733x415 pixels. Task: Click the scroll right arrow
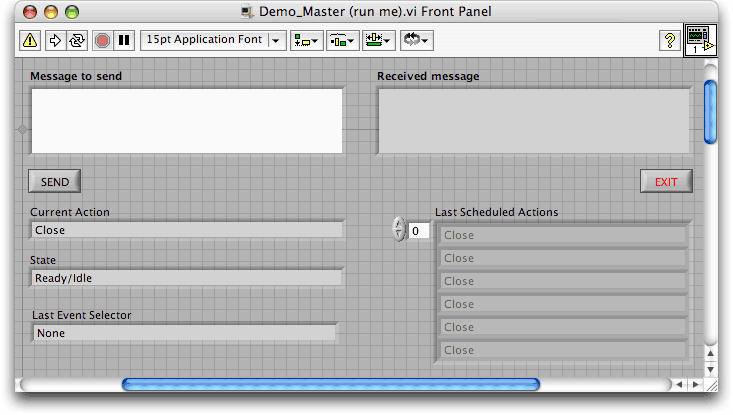click(696, 385)
